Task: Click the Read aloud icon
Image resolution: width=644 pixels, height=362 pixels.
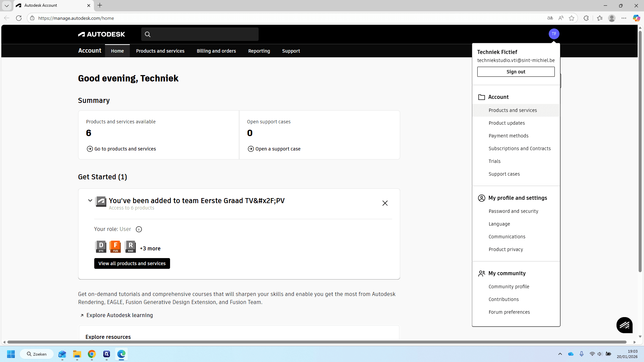Action: (561, 18)
